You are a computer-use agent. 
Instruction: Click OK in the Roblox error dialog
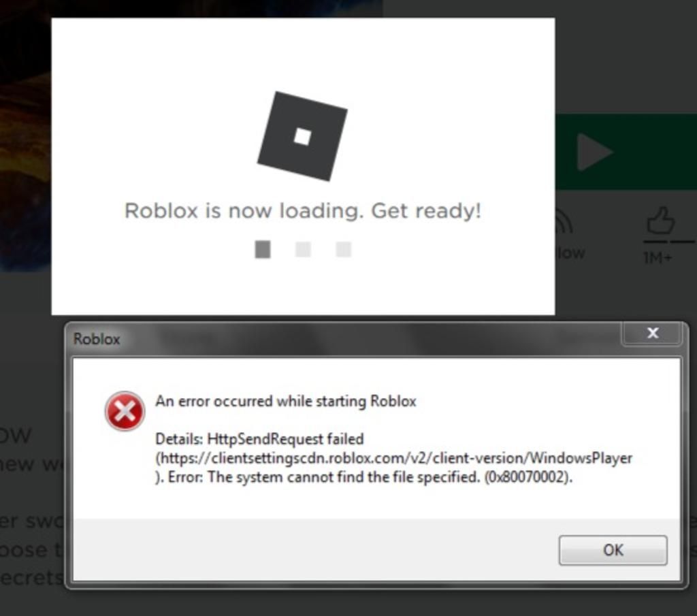(x=613, y=550)
